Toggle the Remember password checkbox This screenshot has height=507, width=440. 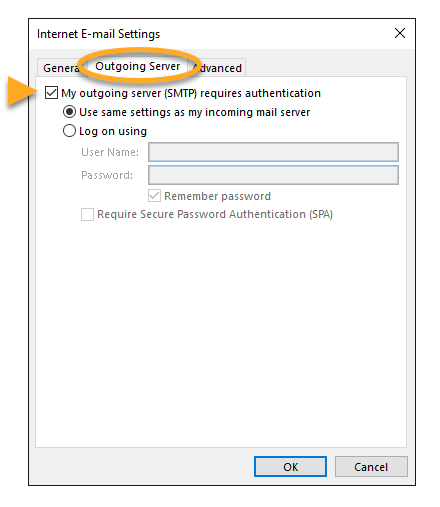tap(154, 196)
